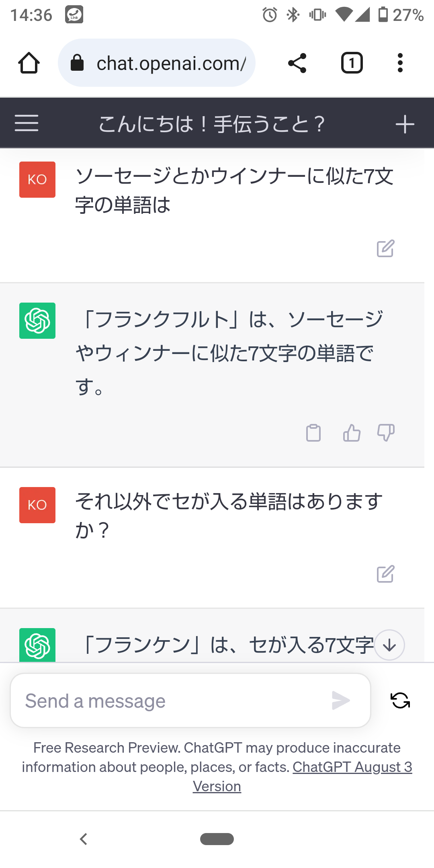Screen dimensions: 434x868
Task: Tap the chat title こんにちは！手伝うこと？
Action: [x=212, y=124]
